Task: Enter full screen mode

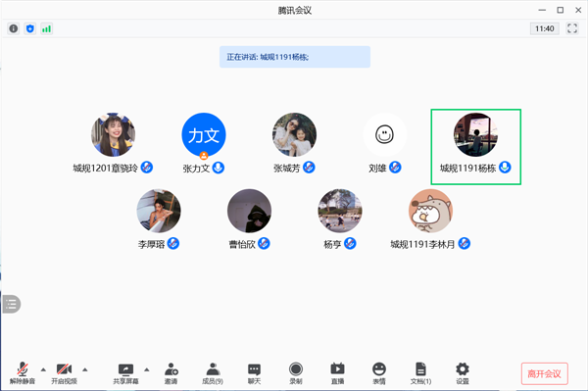Action: tap(572, 28)
